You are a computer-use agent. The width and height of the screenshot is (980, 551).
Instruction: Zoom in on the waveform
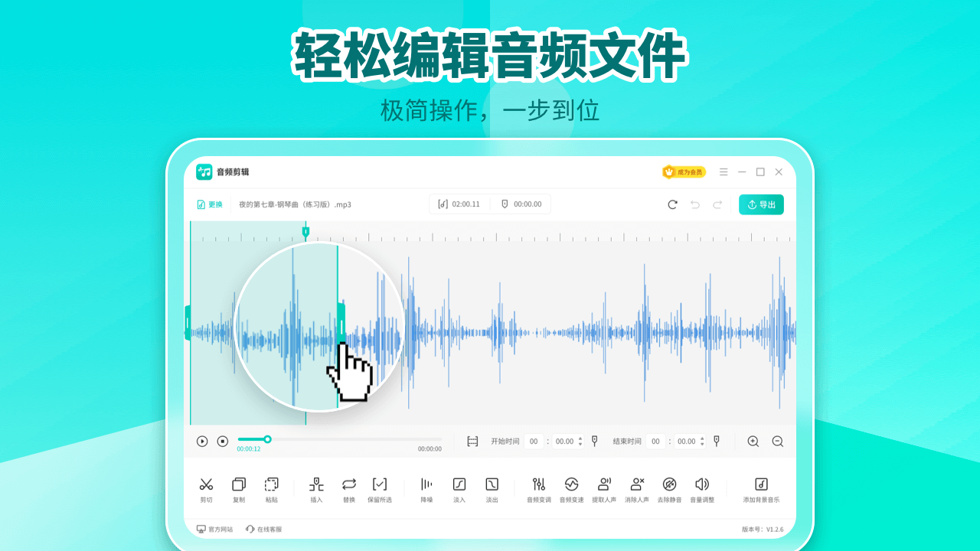coord(753,441)
